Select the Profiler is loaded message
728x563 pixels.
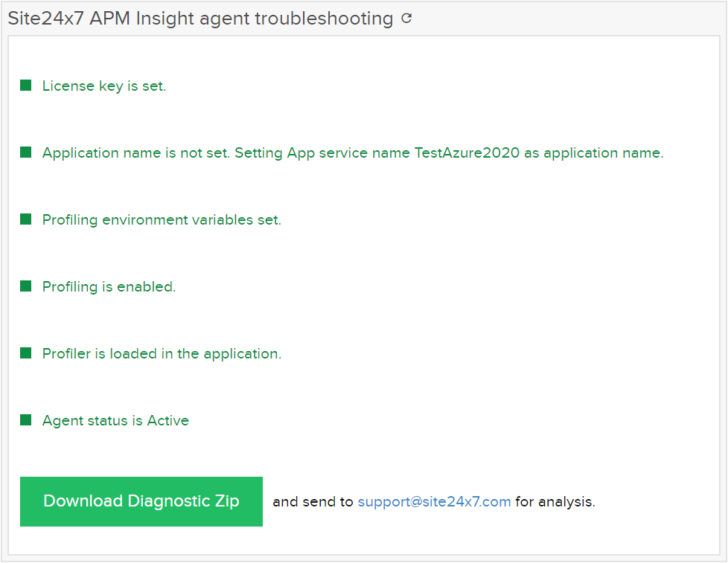(162, 353)
